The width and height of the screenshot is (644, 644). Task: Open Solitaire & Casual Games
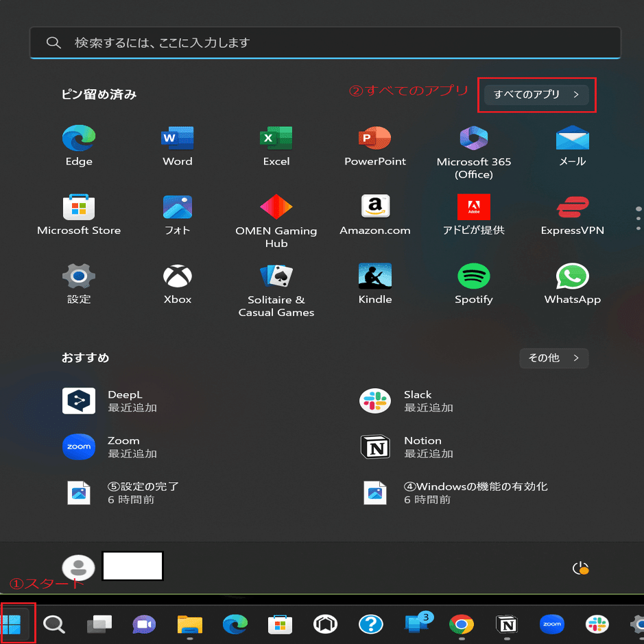[x=276, y=290]
